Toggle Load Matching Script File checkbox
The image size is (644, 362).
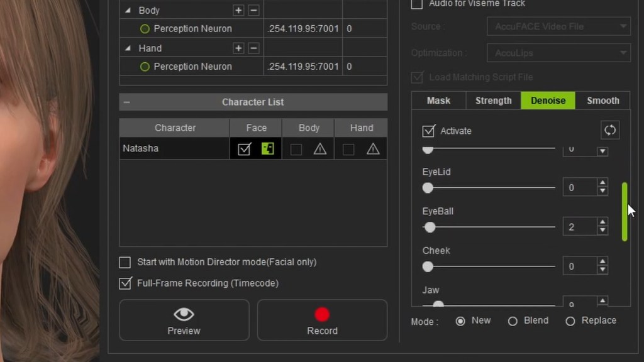click(418, 77)
